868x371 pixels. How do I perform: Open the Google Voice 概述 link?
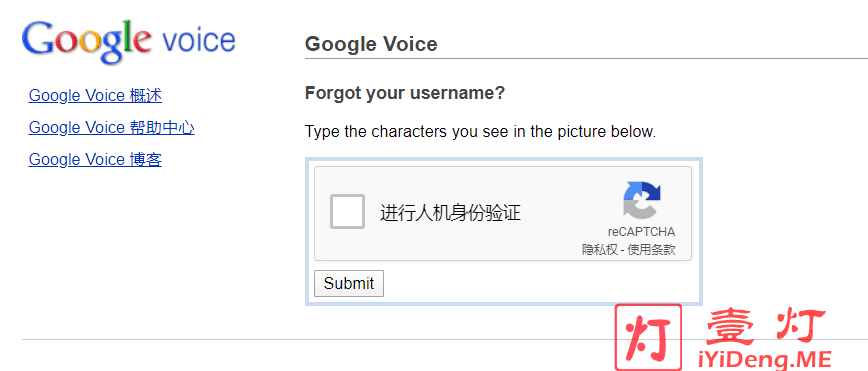95,96
